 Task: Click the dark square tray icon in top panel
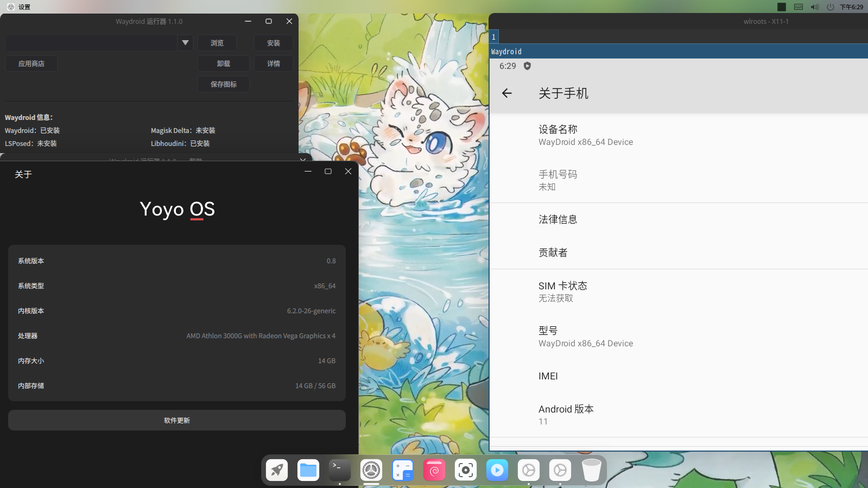coord(782,7)
